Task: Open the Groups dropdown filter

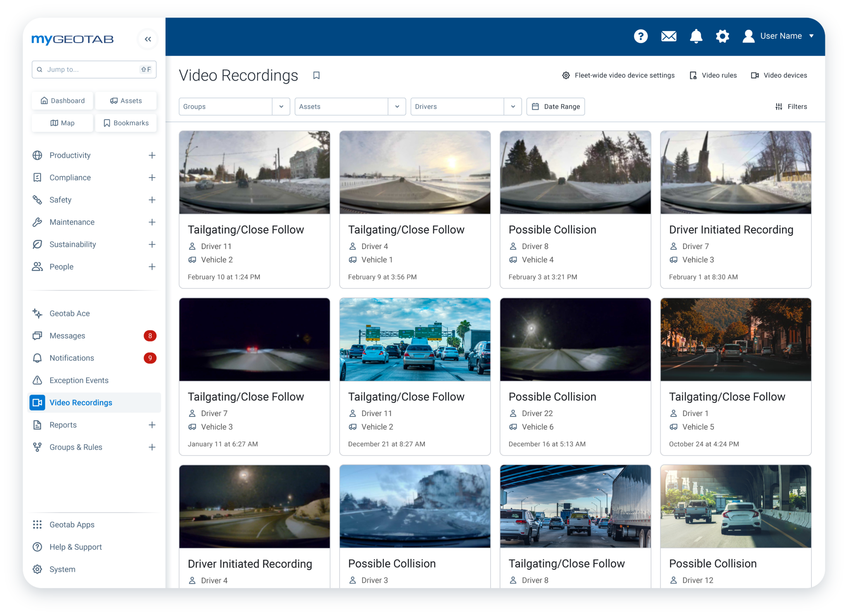Action: tap(234, 106)
